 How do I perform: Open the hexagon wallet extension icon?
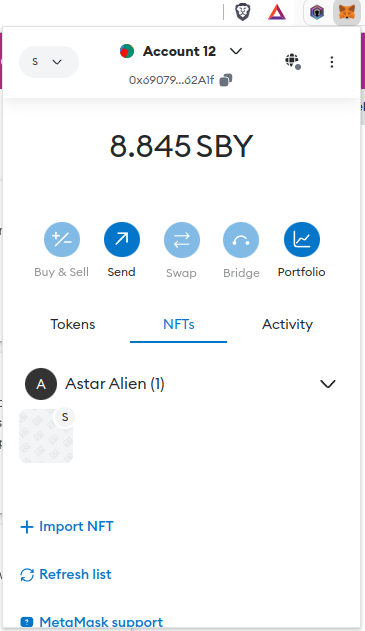coord(317,12)
